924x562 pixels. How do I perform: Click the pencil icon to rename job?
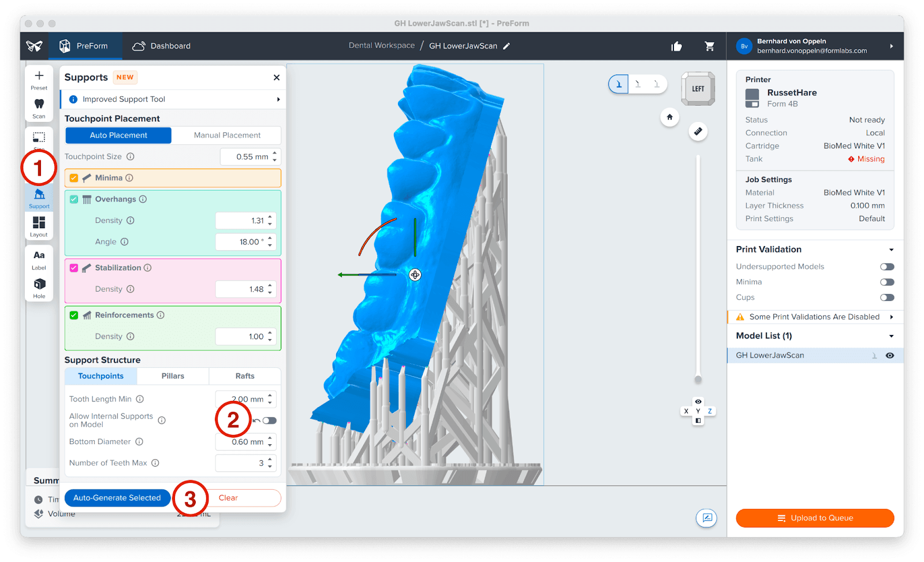pyautogui.click(x=506, y=46)
